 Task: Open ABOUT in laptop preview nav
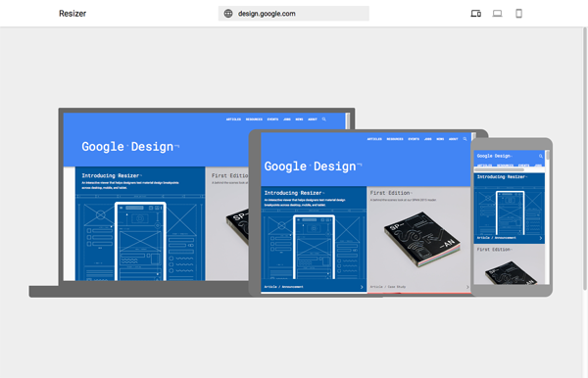click(313, 119)
